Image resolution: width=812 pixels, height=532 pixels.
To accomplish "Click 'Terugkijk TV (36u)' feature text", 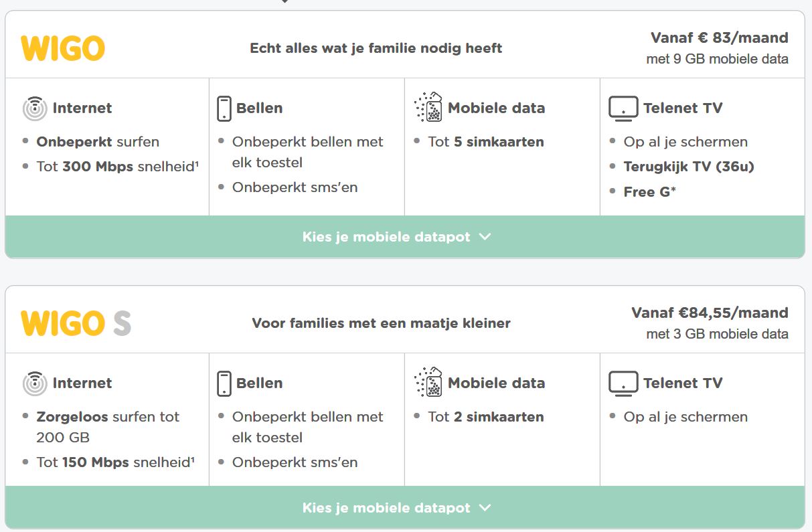I will point(689,167).
